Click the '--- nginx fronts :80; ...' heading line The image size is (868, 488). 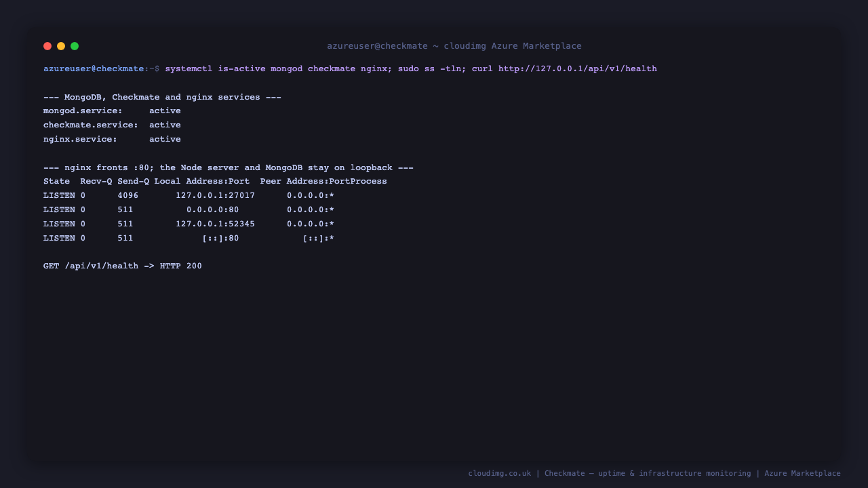[229, 167]
